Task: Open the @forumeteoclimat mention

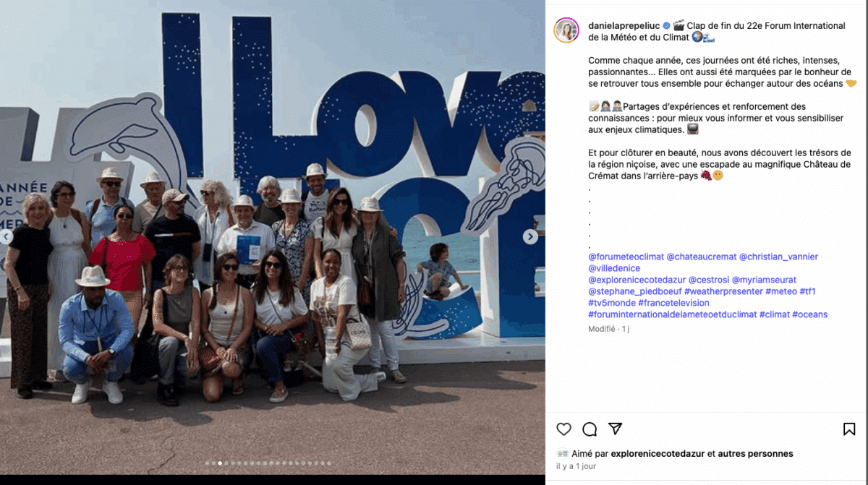Action: click(x=626, y=257)
